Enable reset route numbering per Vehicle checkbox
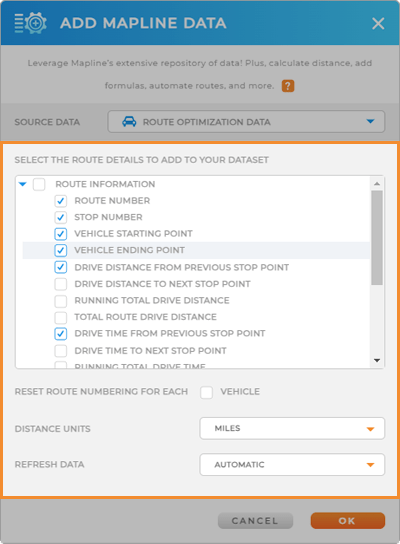Image resolution: width=400 pixels, height=544 pixels. point(206,392)
